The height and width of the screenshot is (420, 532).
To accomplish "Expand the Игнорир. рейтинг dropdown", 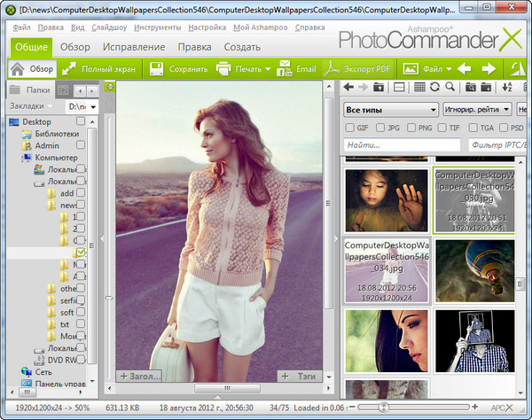I will [x=477, y=109].
